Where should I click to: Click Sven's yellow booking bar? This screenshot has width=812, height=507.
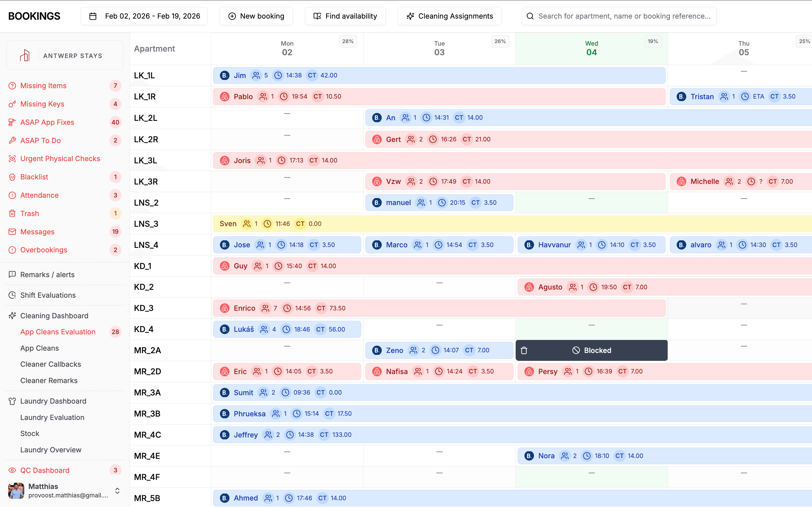(503, 224)
